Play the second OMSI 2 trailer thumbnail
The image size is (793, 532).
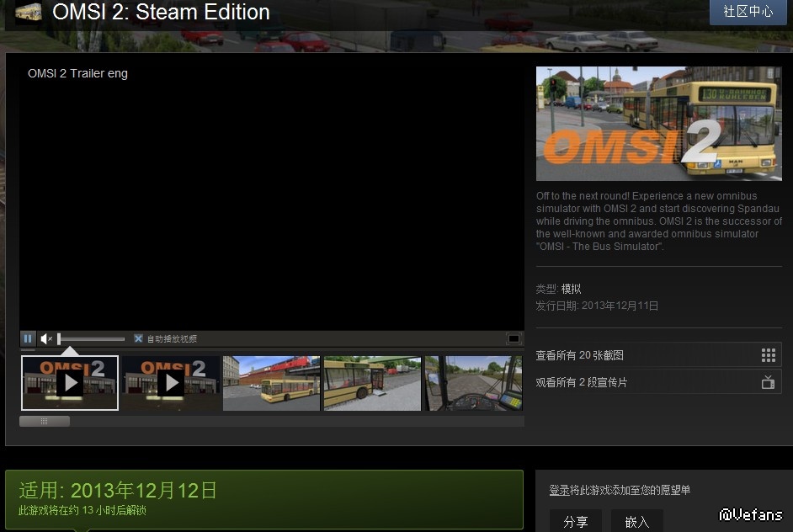[x=171, y=383]
